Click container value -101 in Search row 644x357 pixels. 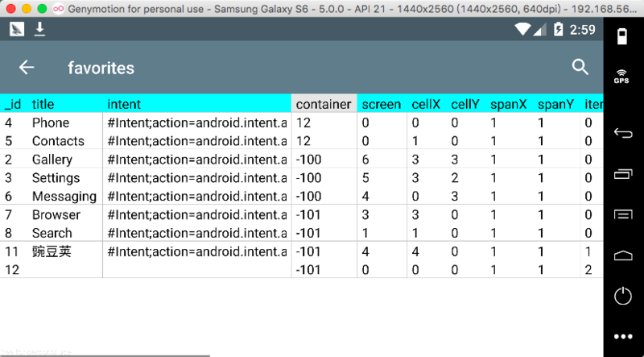309,233
